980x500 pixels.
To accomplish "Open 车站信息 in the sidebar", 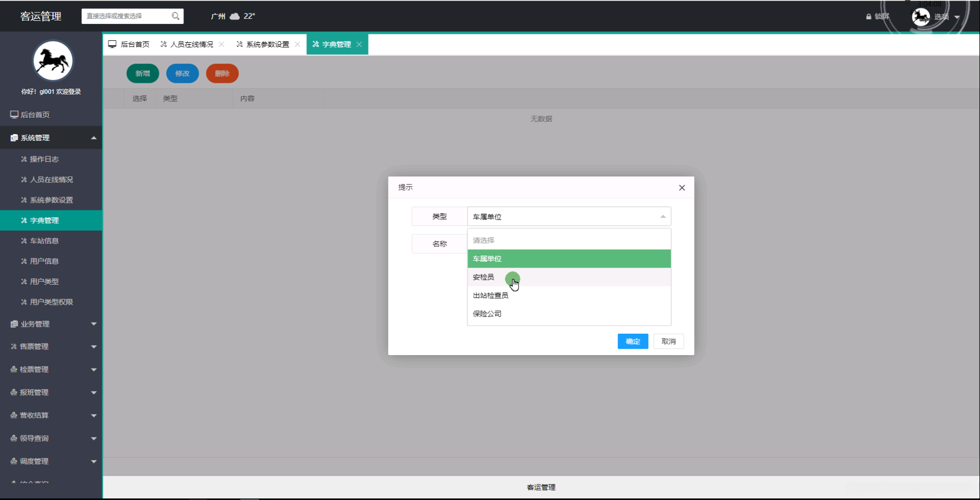I will pos(51,240).
